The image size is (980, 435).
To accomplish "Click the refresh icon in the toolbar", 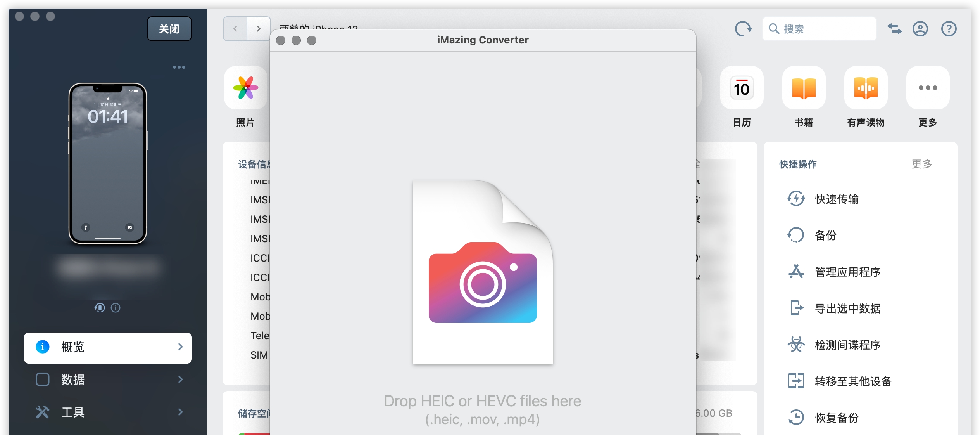I will pyautogui.click(x=743, y=29).
